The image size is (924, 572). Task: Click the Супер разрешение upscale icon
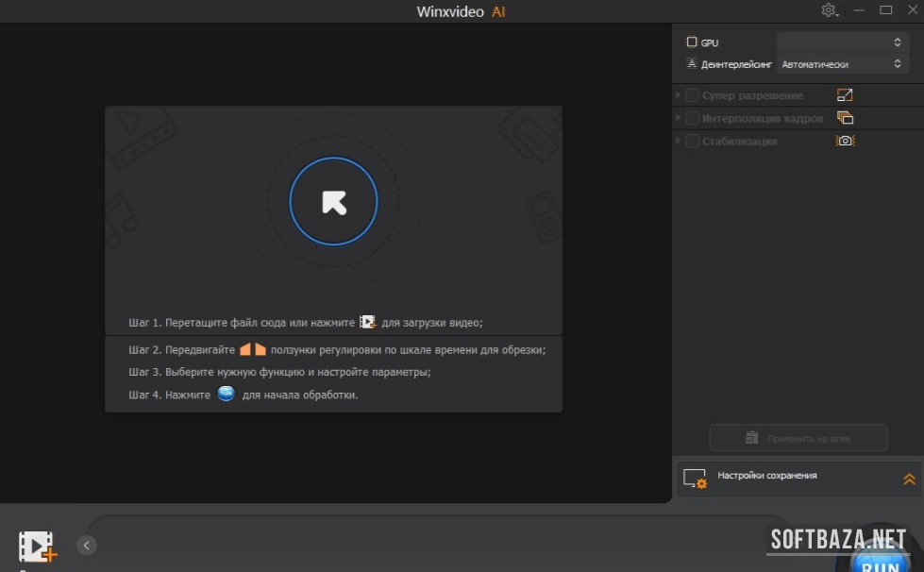(x=845, y=95)
